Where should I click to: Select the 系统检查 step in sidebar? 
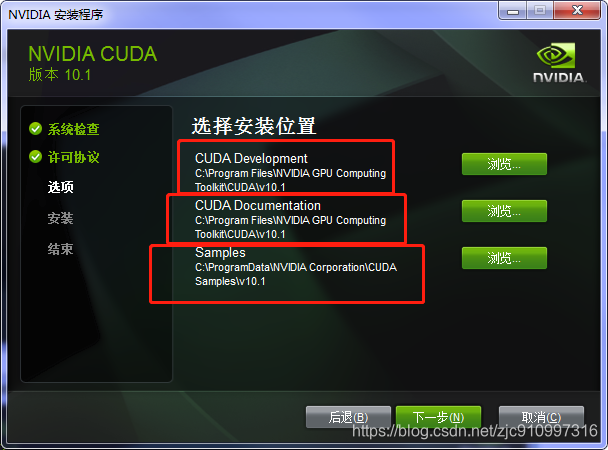[x=74, y=129]
